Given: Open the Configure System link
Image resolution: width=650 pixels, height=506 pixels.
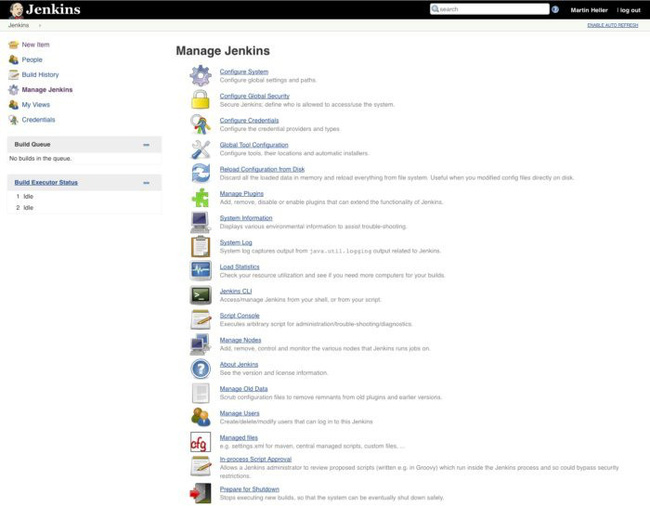Looking at the screenshot, I should (x=244, y=72).
